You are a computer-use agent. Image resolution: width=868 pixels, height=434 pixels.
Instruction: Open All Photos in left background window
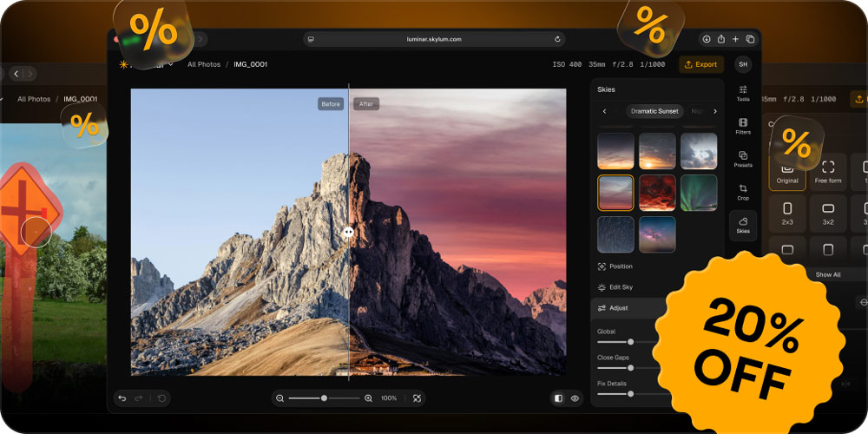[x=34, y=99]
